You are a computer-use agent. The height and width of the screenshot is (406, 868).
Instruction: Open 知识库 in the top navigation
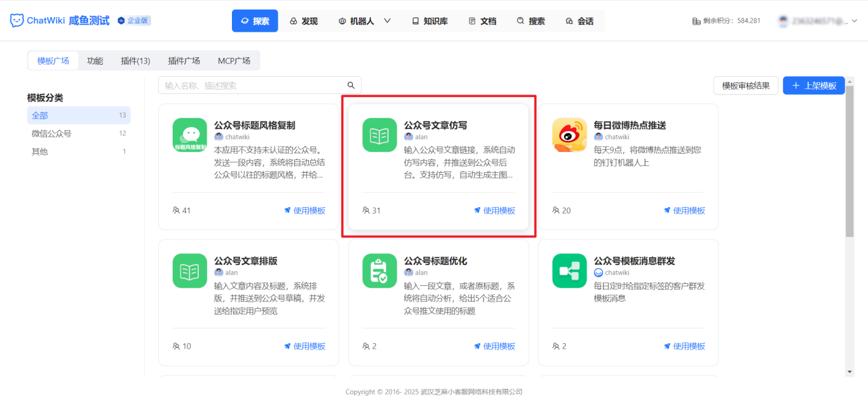click(x=430, y=21)
